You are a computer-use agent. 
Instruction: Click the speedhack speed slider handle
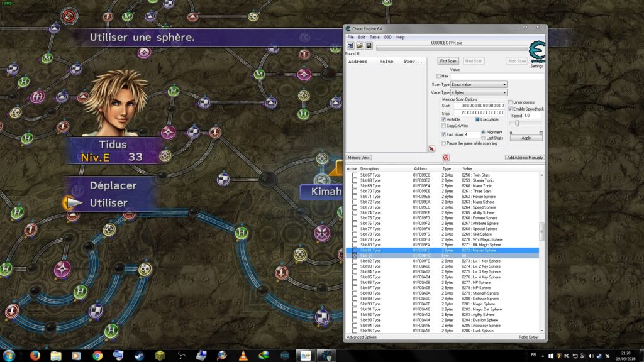(x=517, y=123)
